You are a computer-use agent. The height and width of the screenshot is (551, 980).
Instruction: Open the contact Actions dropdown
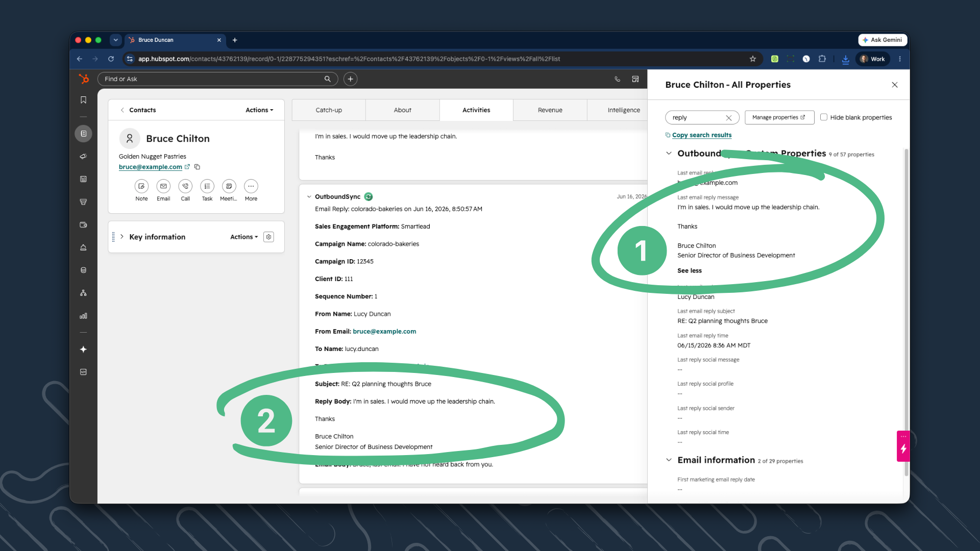point(259,110)
